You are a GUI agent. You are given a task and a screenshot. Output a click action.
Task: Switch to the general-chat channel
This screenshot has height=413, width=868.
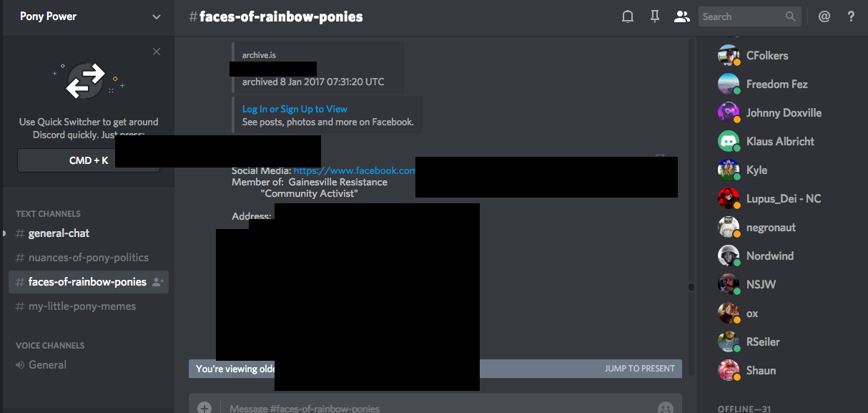59,233
